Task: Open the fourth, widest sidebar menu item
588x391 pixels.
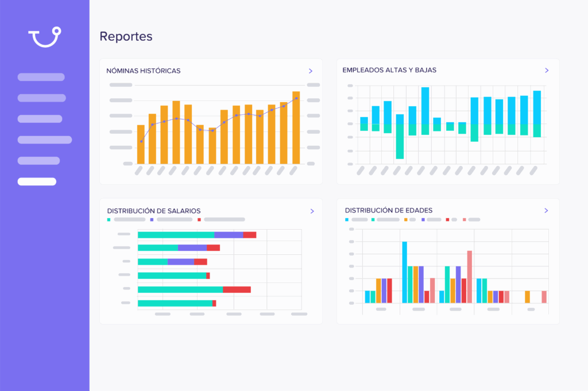Action: coord(45,140)
